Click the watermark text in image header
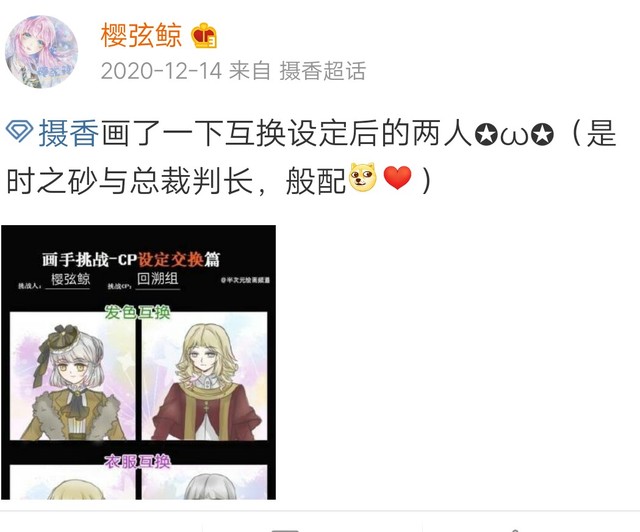Viewport: 640px width, 532px height. [245, 280]
